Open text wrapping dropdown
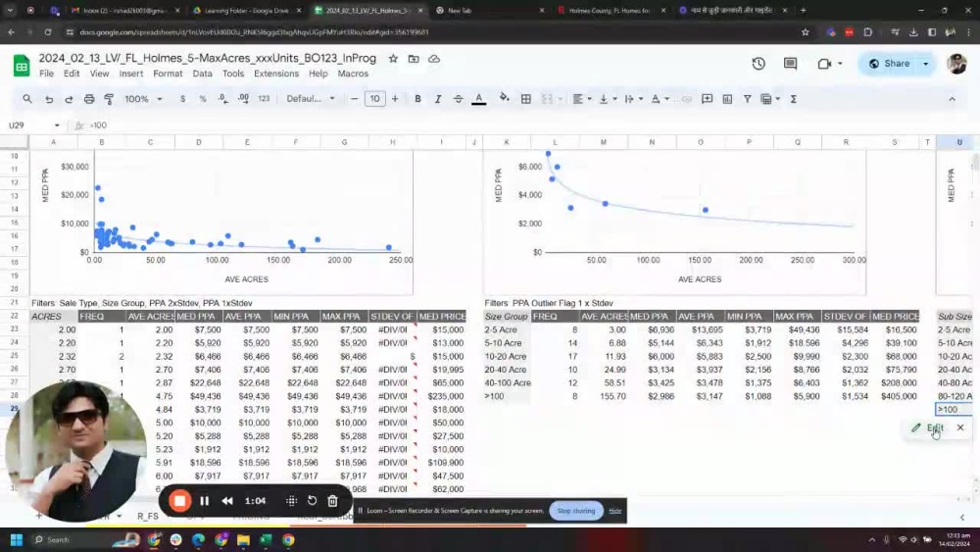Screen dimensions: 980x552 click(633, 99)
